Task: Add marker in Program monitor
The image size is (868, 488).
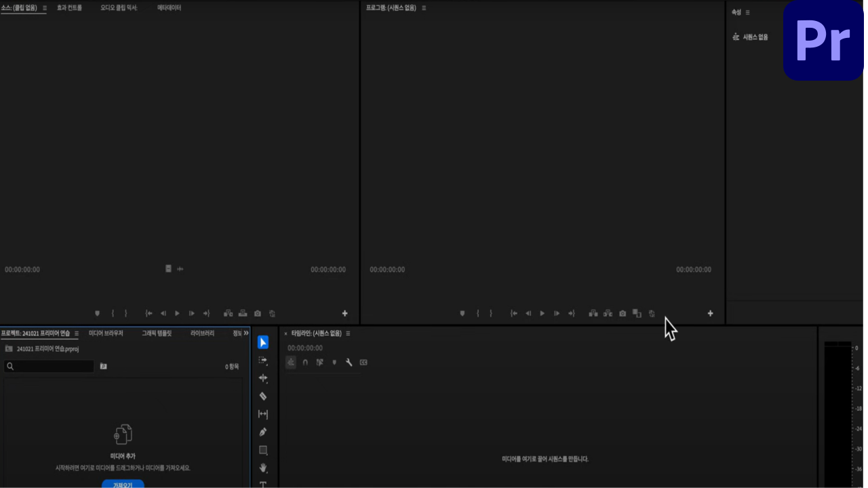Action: tap(462, 313)
